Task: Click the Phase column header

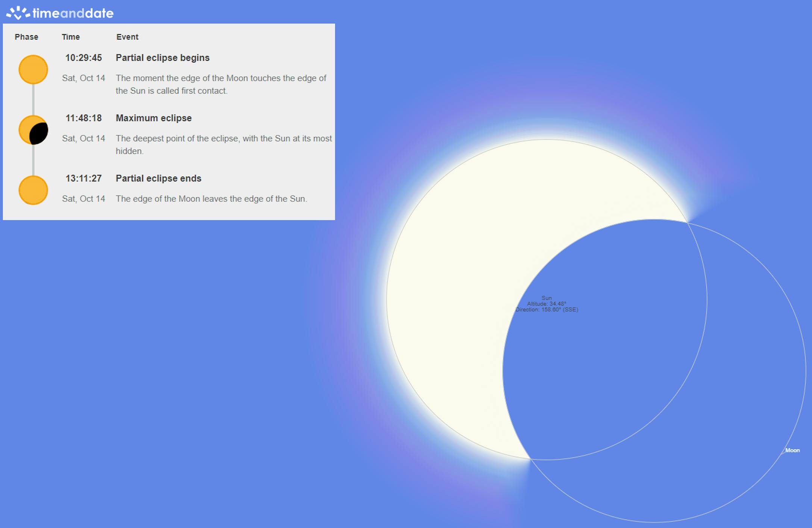Action: pos(26,37)
